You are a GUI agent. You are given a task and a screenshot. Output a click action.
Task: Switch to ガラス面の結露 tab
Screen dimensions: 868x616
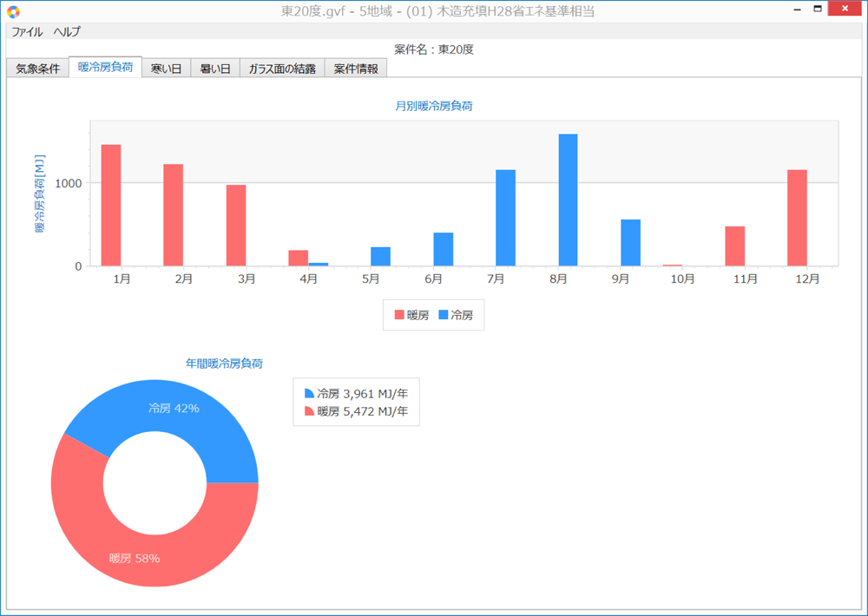pyautogui.click(x=282, y=69)
